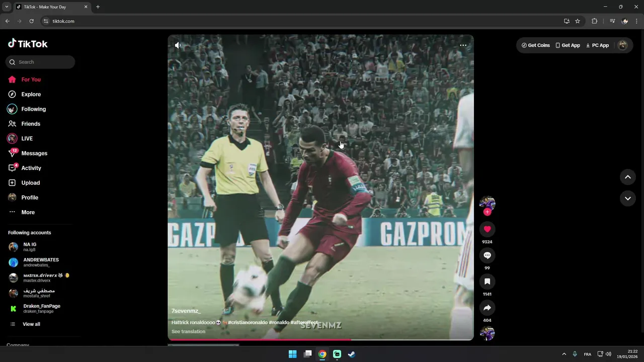644x362 pixels.
Task: Follow the creator via the red plus badge
Action: pyautogui.click(x=487, y=212)
